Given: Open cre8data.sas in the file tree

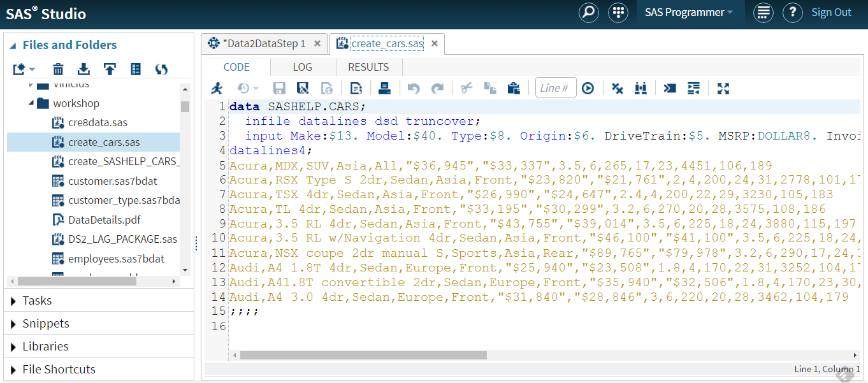Looking at the screenshot, I should pyautogui.click(x=98, y=122).
